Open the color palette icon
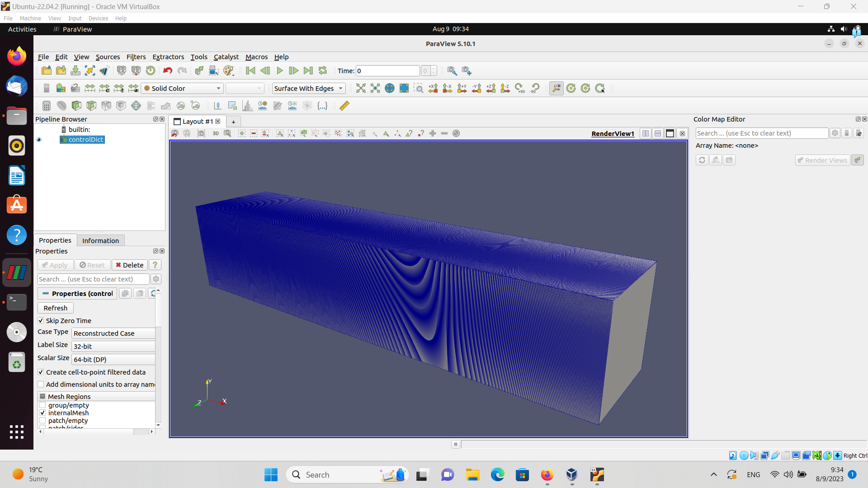Viewport: 868px width, 488px height. (x=229, y=70)
